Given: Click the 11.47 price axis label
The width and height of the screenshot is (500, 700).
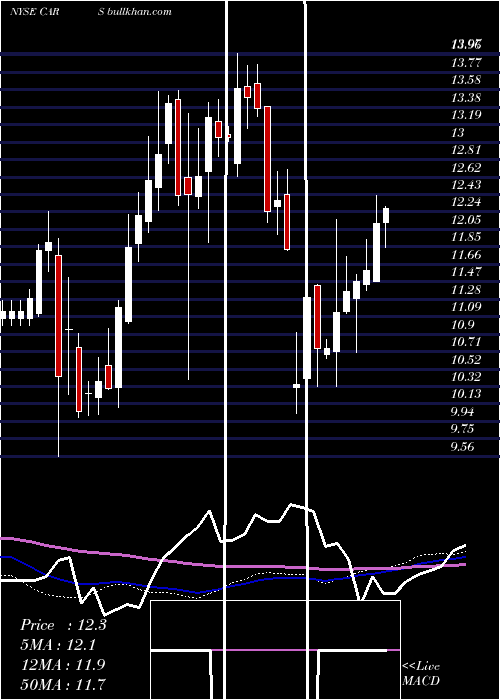Looking at the screenshot, I should coord(466,272).
